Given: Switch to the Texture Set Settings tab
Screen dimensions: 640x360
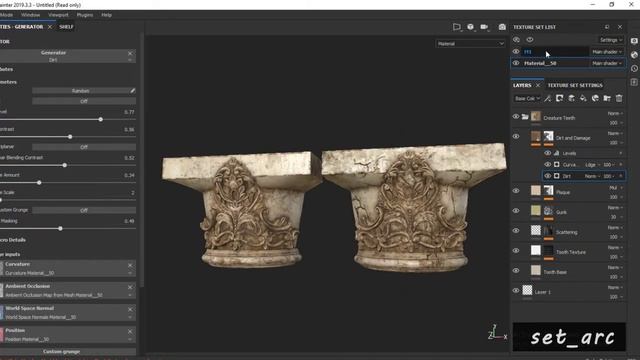Looking at the screenshot, I should 575,85.
